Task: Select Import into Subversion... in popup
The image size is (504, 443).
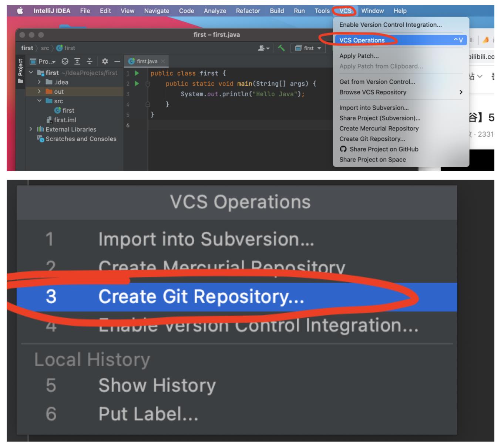Action: [x=237, y=239]
